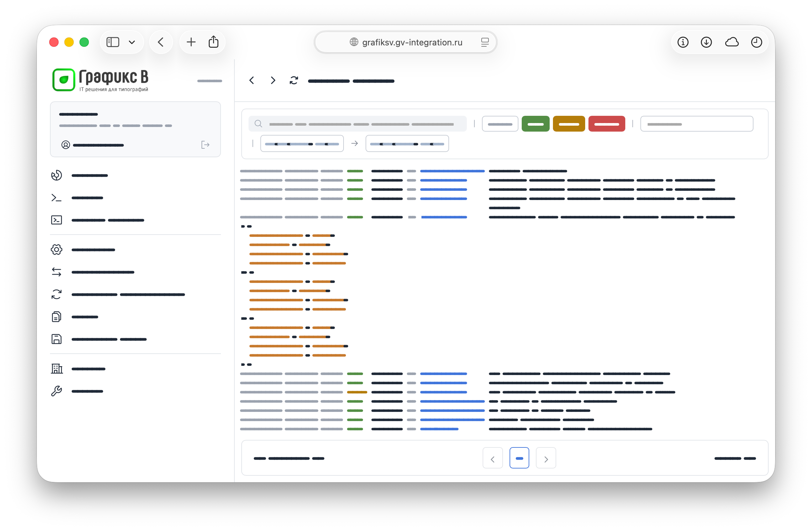Click the iCloud tabs cloud icon

tap(732, 42)
